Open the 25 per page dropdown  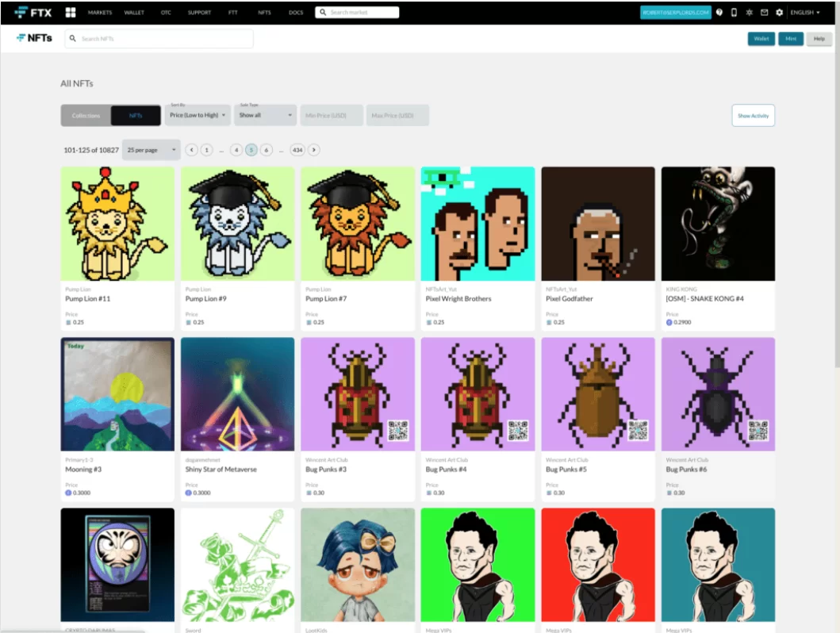click(151, 150)
